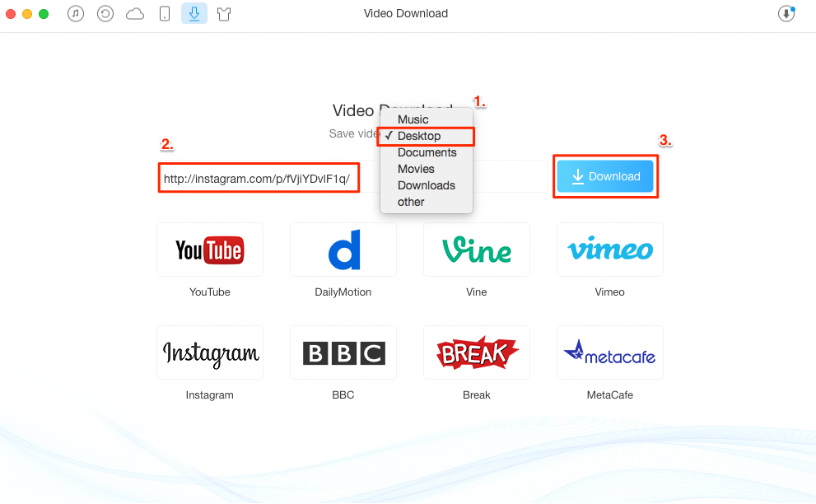Screen dimensions: 816x504
Task: Click the blue Download button
Action: click(605, 176)
